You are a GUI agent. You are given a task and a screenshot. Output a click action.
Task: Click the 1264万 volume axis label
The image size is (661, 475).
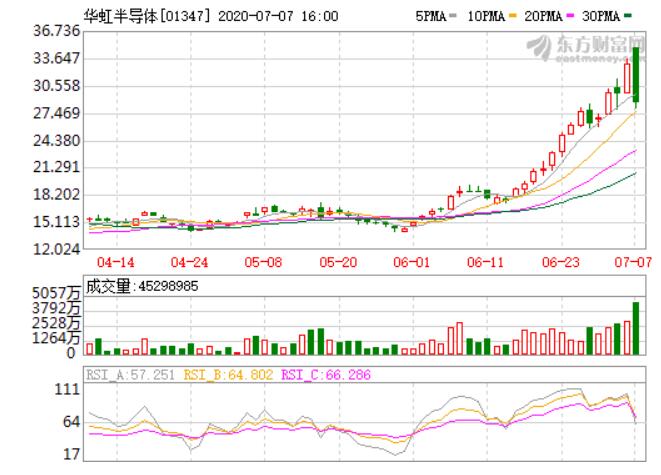pos(56,338)
